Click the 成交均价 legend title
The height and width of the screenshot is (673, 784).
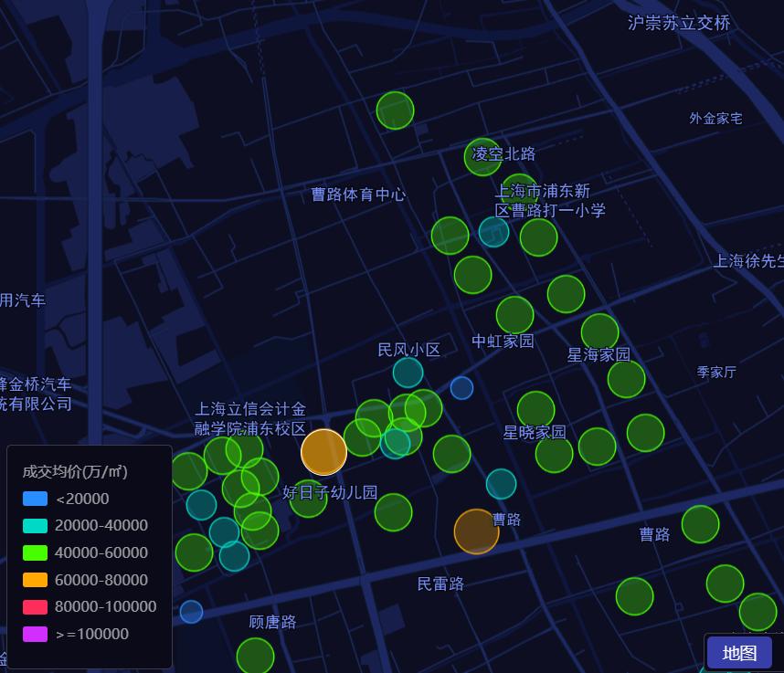[75, 471]
